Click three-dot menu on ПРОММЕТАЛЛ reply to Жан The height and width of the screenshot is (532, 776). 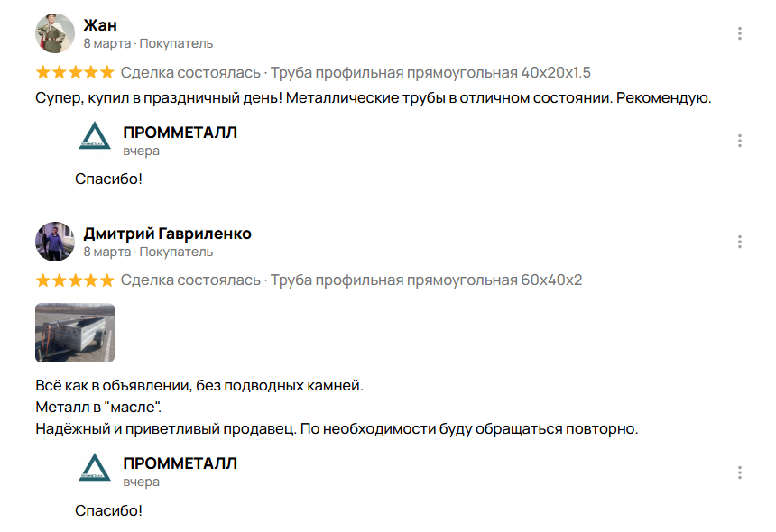point(739,141)
